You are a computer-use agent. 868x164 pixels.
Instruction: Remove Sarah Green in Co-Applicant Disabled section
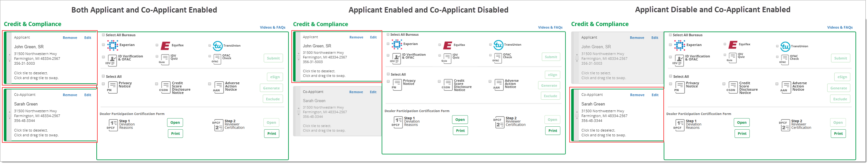[x=356, y=92]
